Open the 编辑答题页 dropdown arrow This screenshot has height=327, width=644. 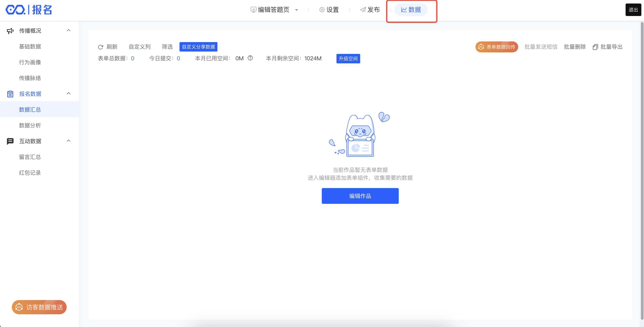(x=297, y=10)
